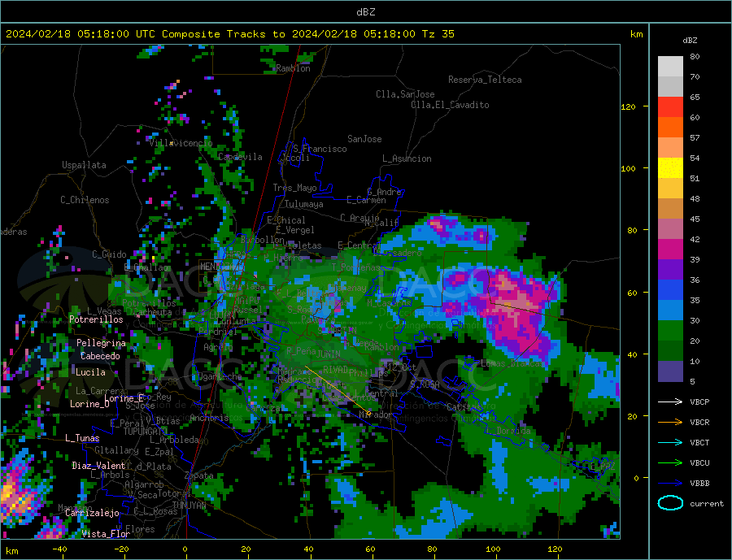The height and width of the screenshot is (560, 732).
Task: Click the 'Clla.El_Cavadito' map label
Action: [450, 105]
